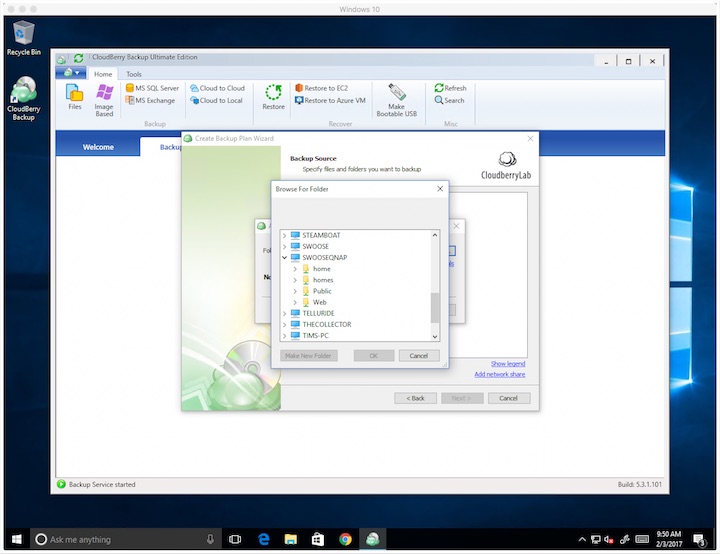The width and height of the screenshot is (720, 554).
Task: Expand the Web folder
Action: click(x=295, y=302)
